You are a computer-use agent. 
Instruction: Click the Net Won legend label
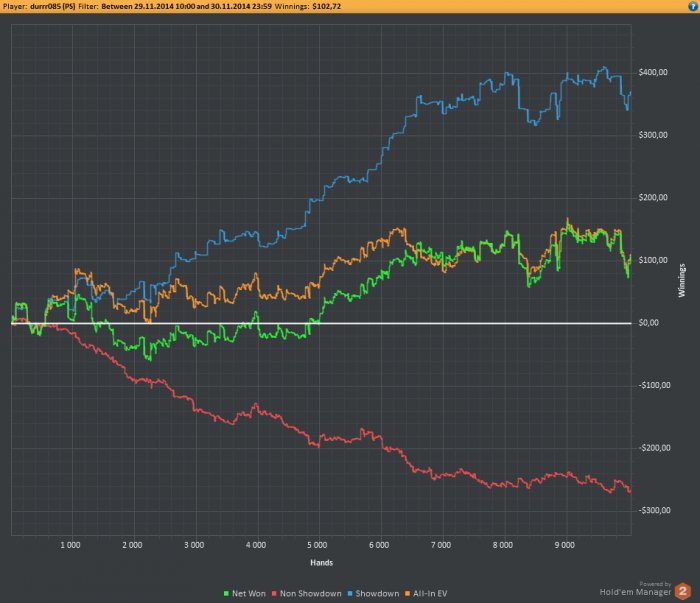pos(249,594)
